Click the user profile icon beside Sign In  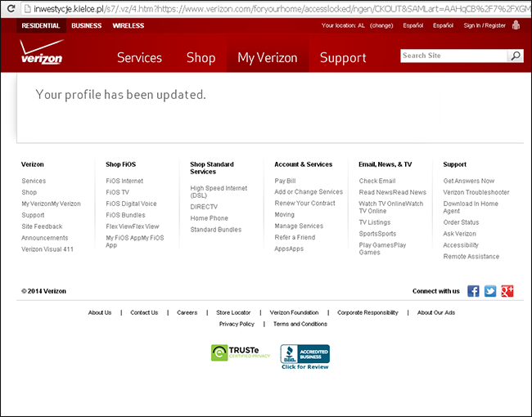click(x=516, y=25)
